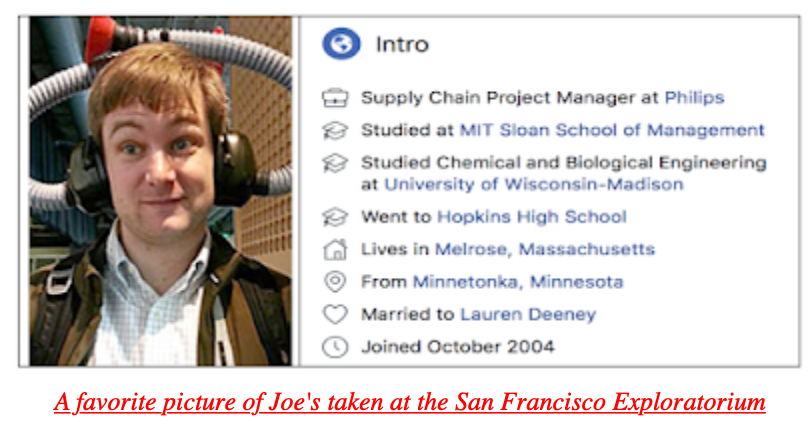Click the clock icon beside Joined October 2004
The height and width of the screenshot is (426, 811).
334,347
